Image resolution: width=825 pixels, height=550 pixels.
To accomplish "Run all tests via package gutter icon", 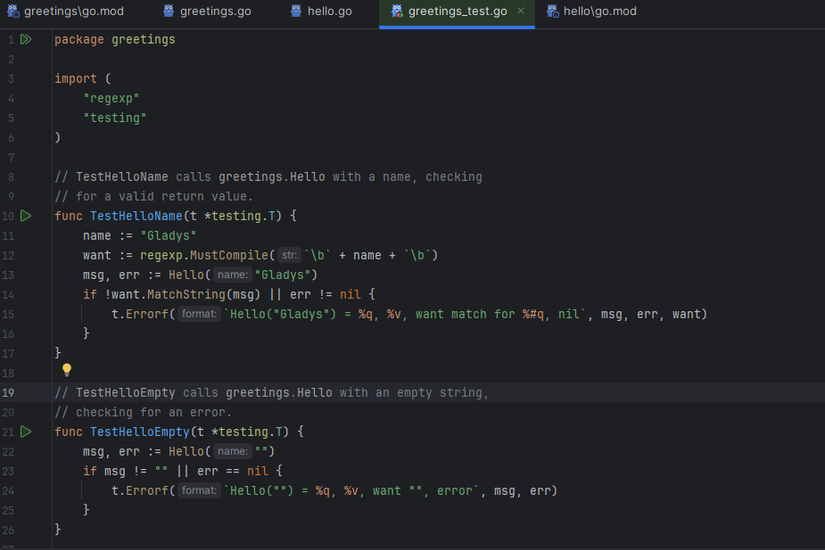I will coord(26,39).
